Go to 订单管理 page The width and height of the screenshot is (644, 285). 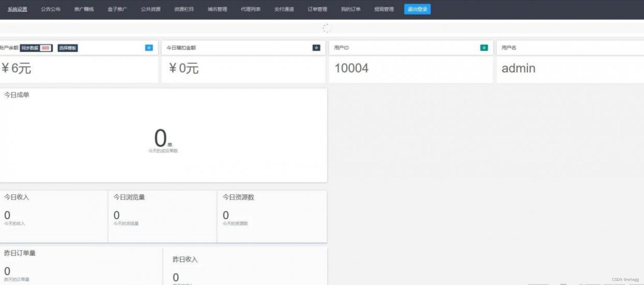pyautogui.click(x=318, y=9)
